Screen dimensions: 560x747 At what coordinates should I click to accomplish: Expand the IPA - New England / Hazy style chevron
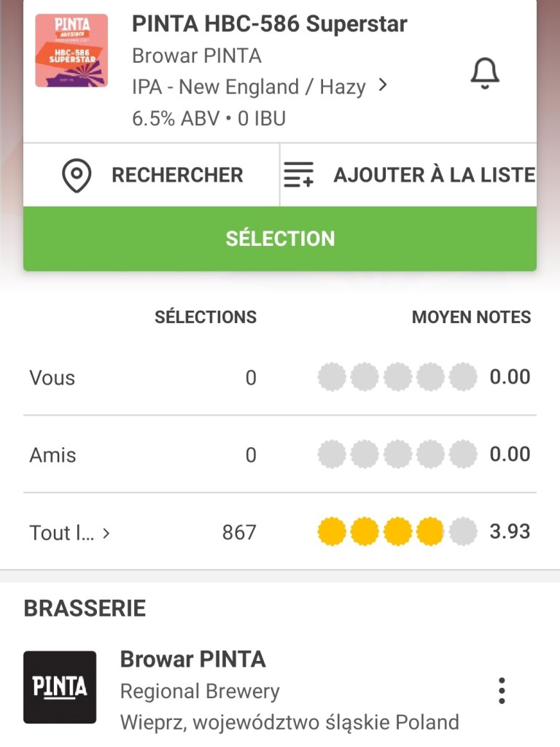(383, 86)
